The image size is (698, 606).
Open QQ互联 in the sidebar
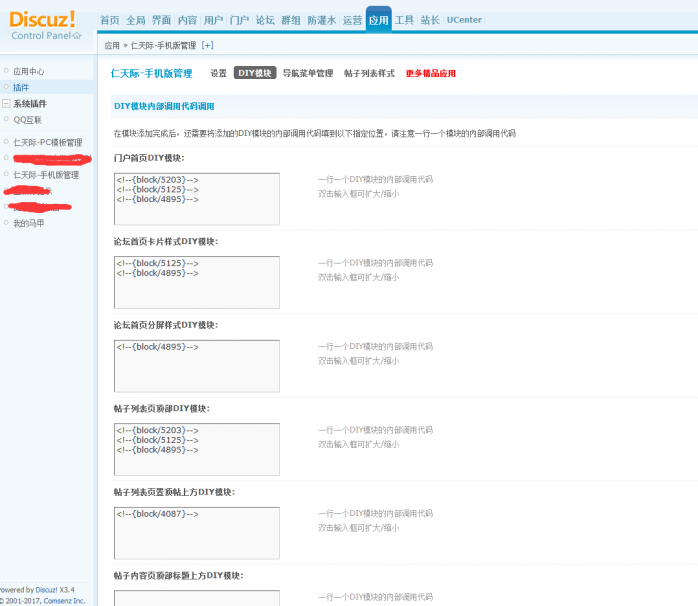tap(27, 120)
